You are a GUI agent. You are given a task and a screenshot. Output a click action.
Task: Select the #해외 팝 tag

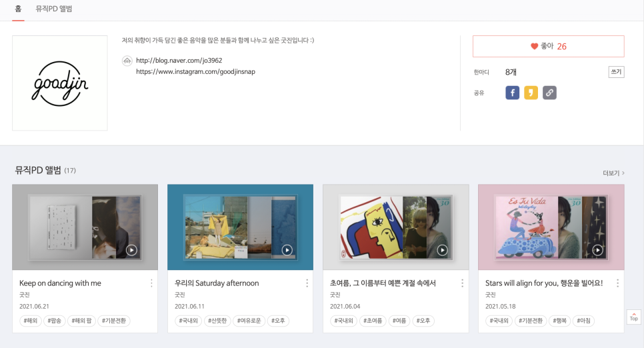tap(81, 321)
